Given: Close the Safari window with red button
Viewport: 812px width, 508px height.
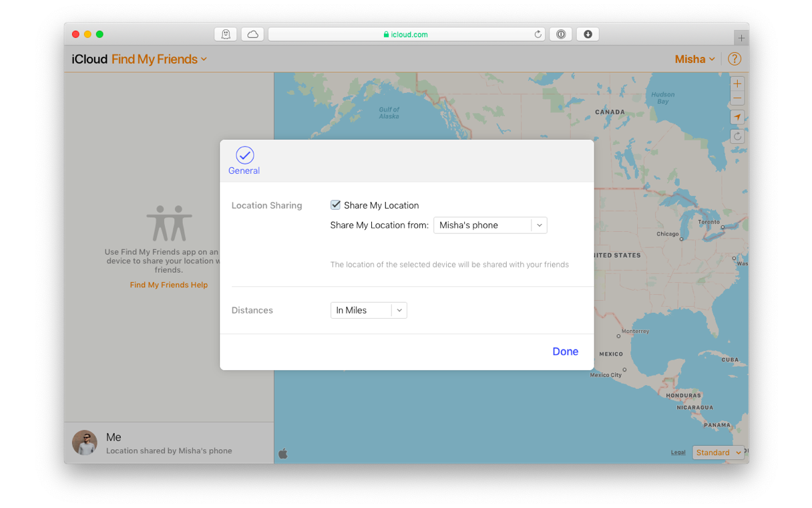Looking at the screenshot, I should 75,34.
